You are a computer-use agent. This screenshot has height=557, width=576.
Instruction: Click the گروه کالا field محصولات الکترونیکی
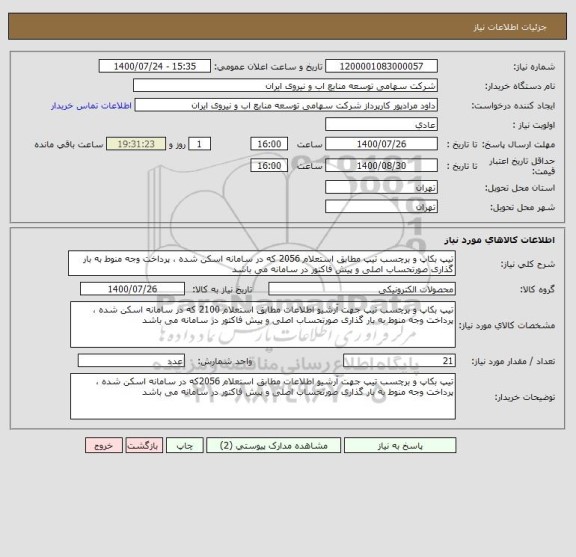pos(362,289)
